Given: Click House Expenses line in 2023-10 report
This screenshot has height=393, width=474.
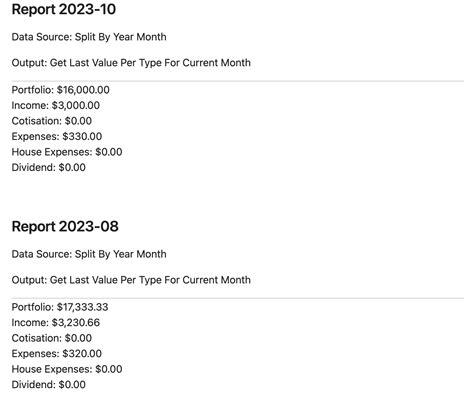Looking at the screenshot, I should 67,152.
